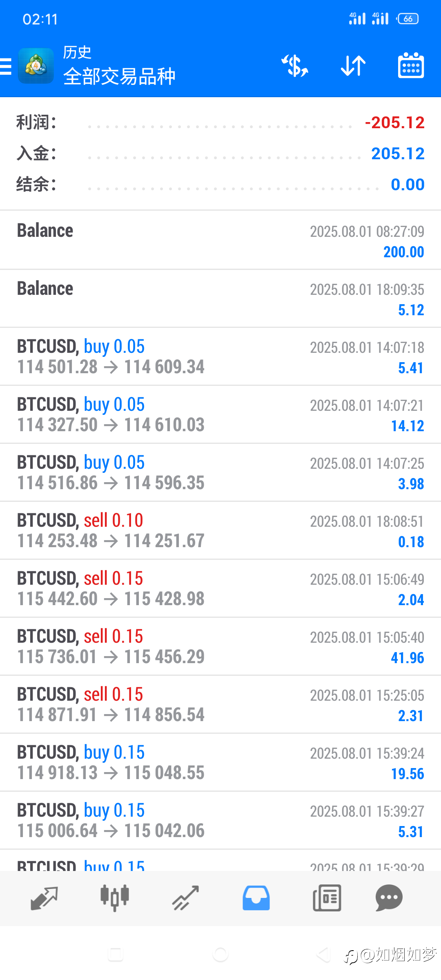Screen dimensions: 441x980
Task: Tap the MetaTrader 4 app logo
Action: 36,66
